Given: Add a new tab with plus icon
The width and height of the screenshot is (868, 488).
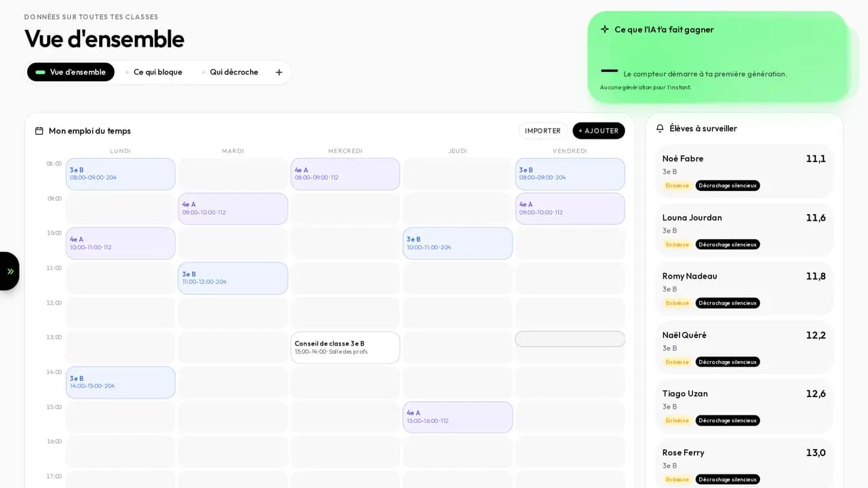Looking at the screenshot, I should [x=279, y=72].
